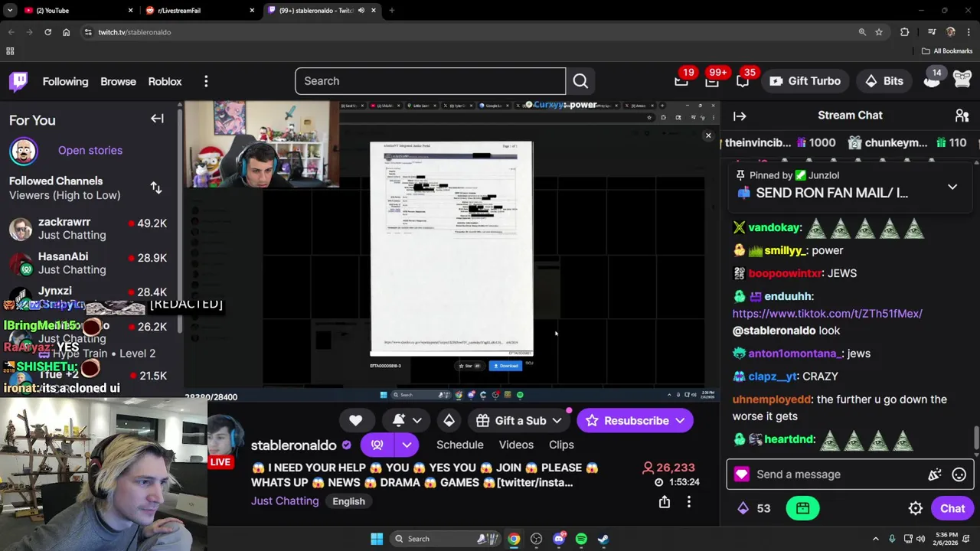Open chat settings gear

tap(916, 508)
